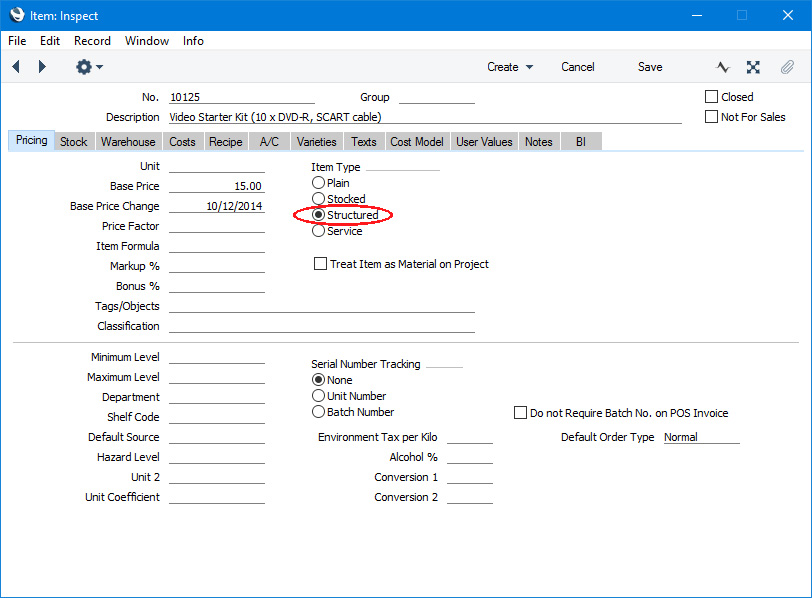Screen dimensions: 812x598
Task: Switch to the Costs tab
Action: 182,142
